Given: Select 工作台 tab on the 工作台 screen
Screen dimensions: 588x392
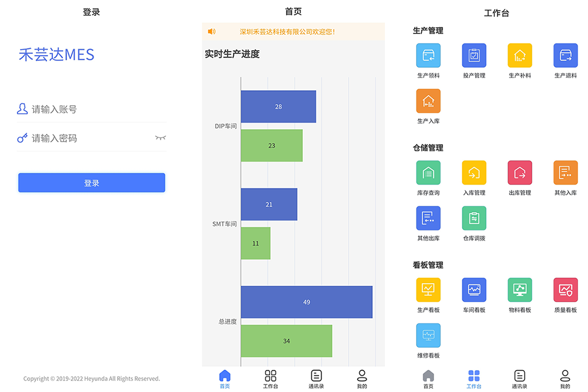Looking at the screenshot, I should (474, 379).
